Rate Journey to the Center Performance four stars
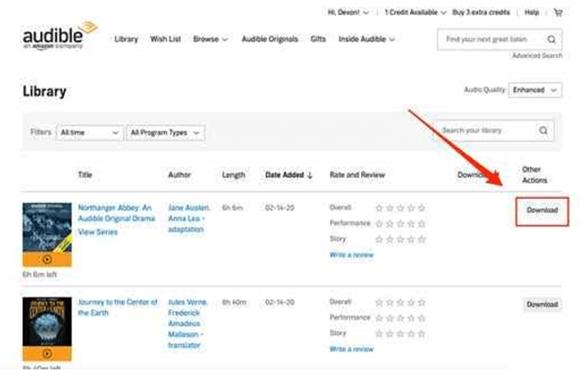Screen dimensions: 588x386 [x=411, y=318]
